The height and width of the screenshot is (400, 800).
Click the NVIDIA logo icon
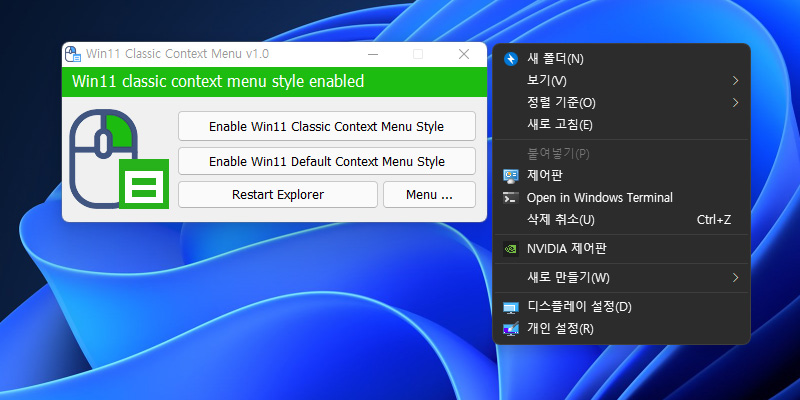(511, 249)
